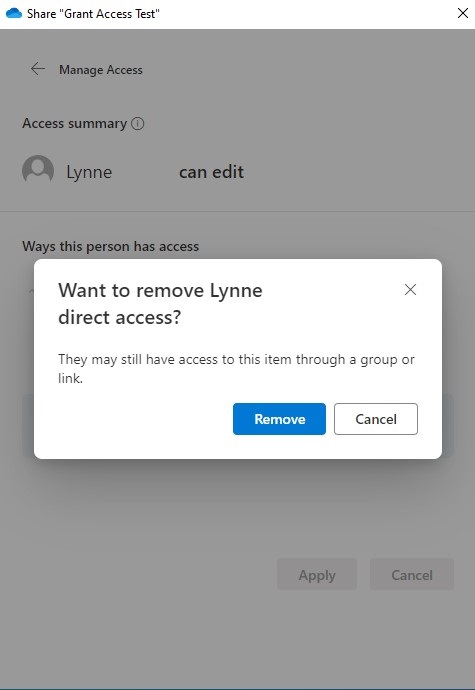Select Lynne's profile avatar
This screenshot has height=690, width=475.
tap(38, 170)
